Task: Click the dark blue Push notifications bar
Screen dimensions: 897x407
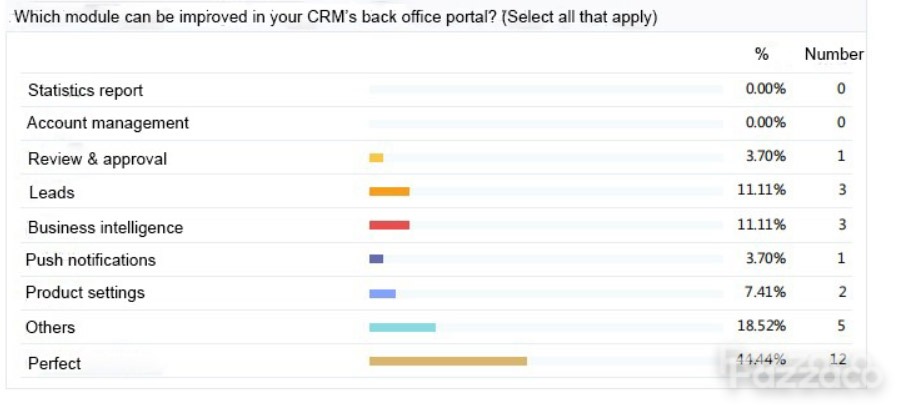Action: point(376,259)
